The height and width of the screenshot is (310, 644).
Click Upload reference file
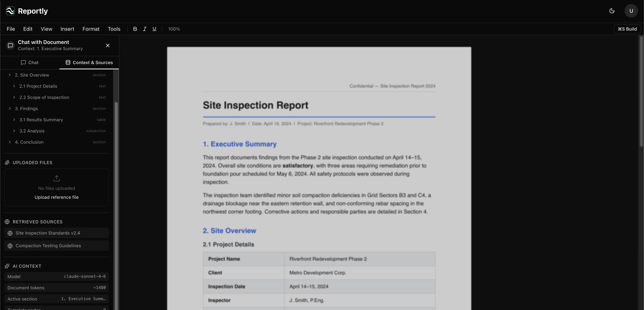click(56, 197)
